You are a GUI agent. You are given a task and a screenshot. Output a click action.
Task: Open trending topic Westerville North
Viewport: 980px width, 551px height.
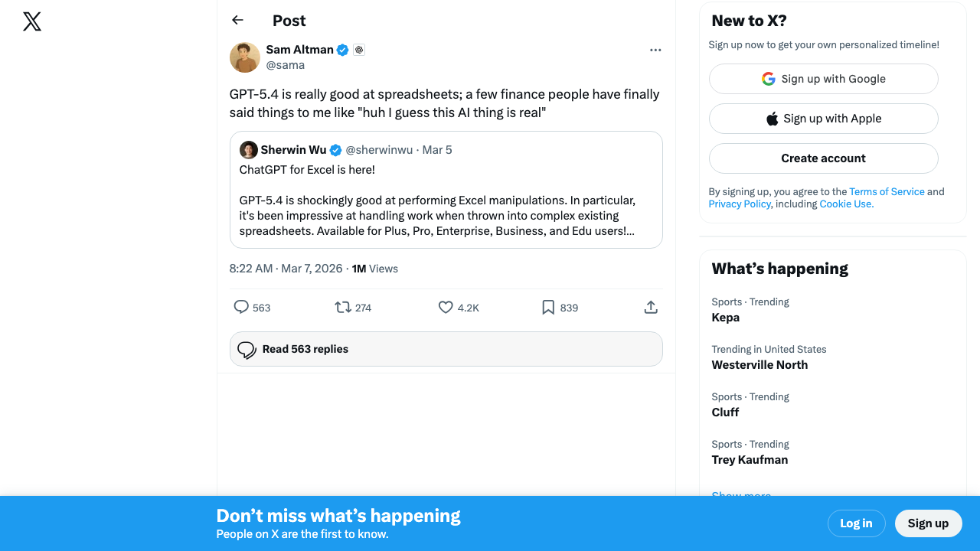(759, 365)
